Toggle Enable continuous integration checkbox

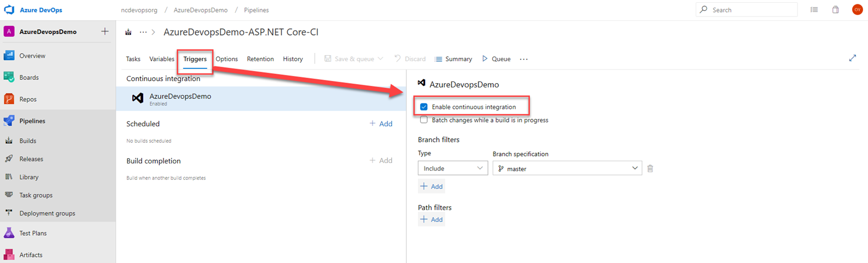point(424,107)
